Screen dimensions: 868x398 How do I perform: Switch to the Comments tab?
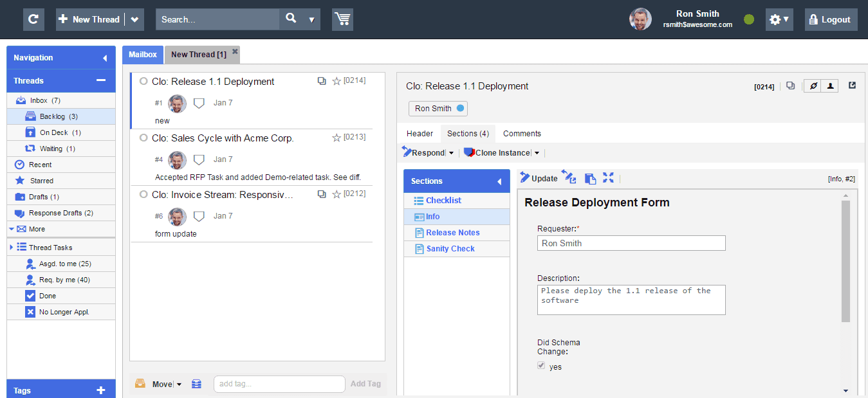(522, 134)
